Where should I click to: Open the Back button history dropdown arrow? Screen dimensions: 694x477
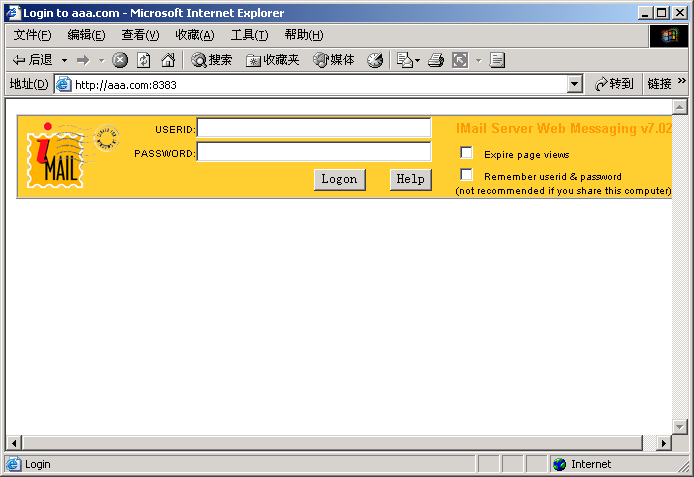(64, 60)
